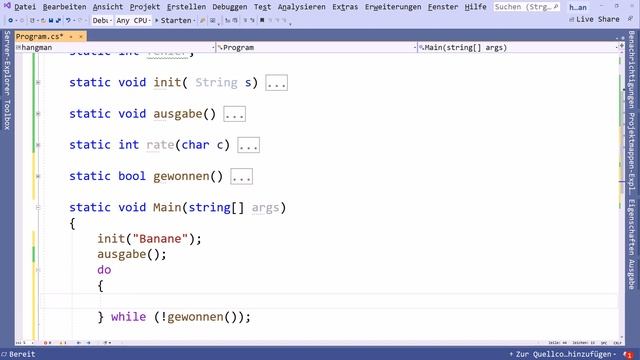
Task: Open the Benachrichtigungen side tab
Action: click(x=631, y=69)
